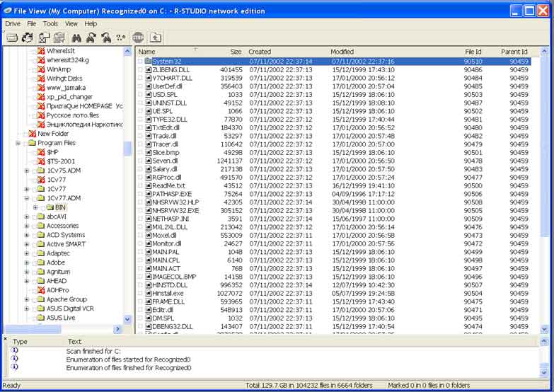The image size is (554, 392).
Task: Expand the ASUS Digital VCR folder node
Action: click(x=27, y=309)
